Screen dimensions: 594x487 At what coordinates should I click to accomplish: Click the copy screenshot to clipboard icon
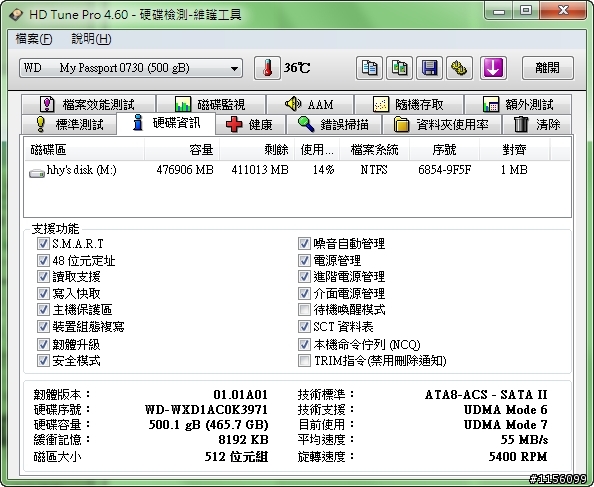pos(399,68)
